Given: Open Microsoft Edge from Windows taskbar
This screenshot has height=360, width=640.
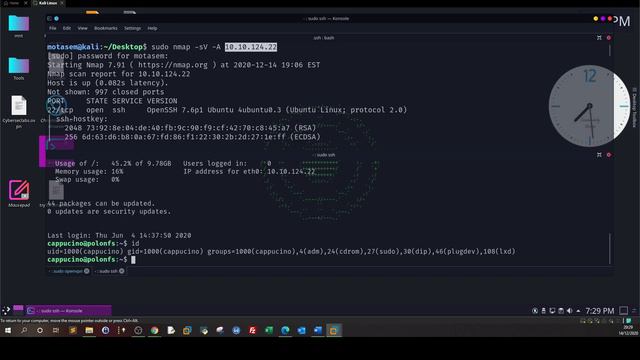Looking at the screenshot, I should tap(285, 330).
